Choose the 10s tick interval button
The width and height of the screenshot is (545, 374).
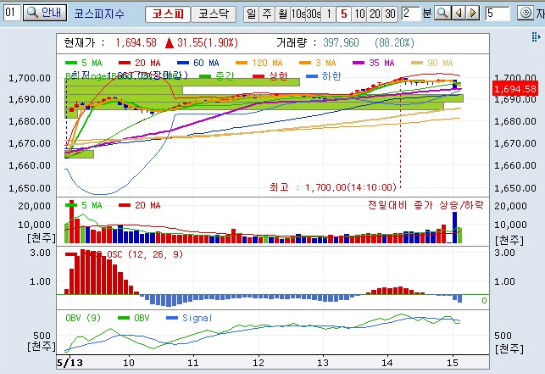click(x=298, y=14)
